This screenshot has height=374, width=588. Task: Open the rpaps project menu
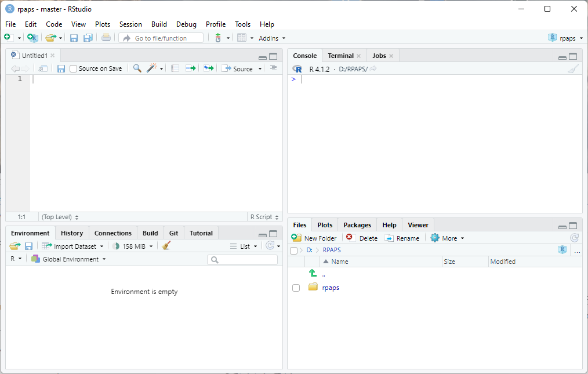tap(565, 38)
